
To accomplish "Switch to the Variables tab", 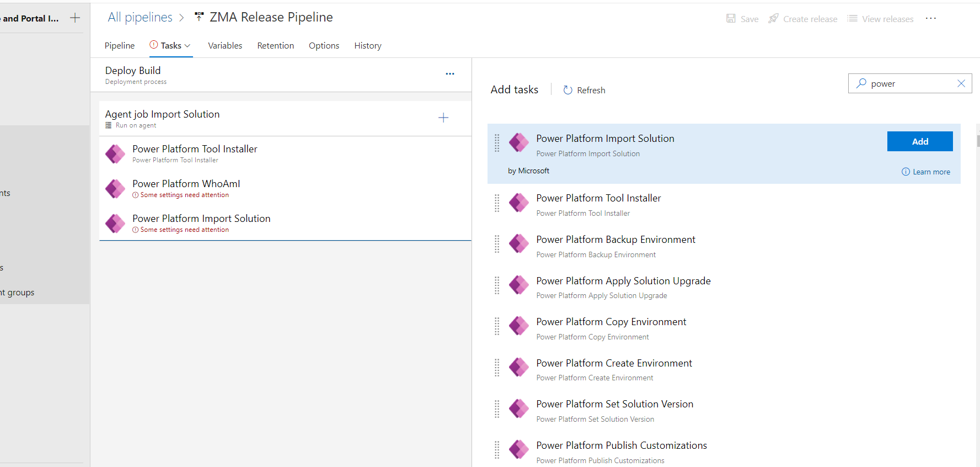I will coord(224,46).
